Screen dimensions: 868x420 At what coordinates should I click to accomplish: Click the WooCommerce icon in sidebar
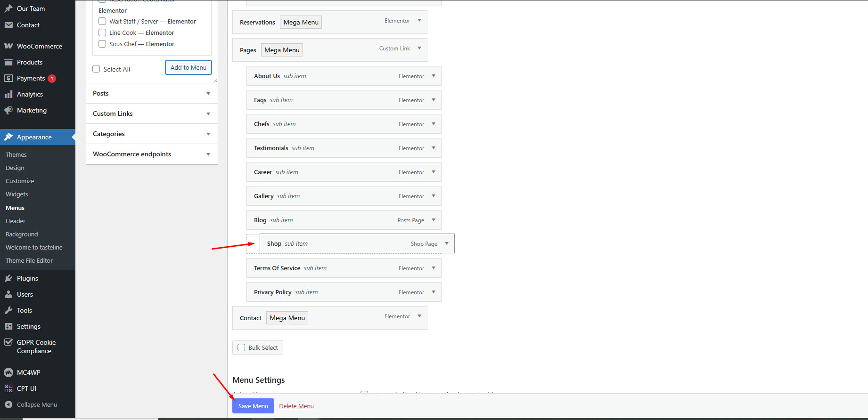[8, 46]
